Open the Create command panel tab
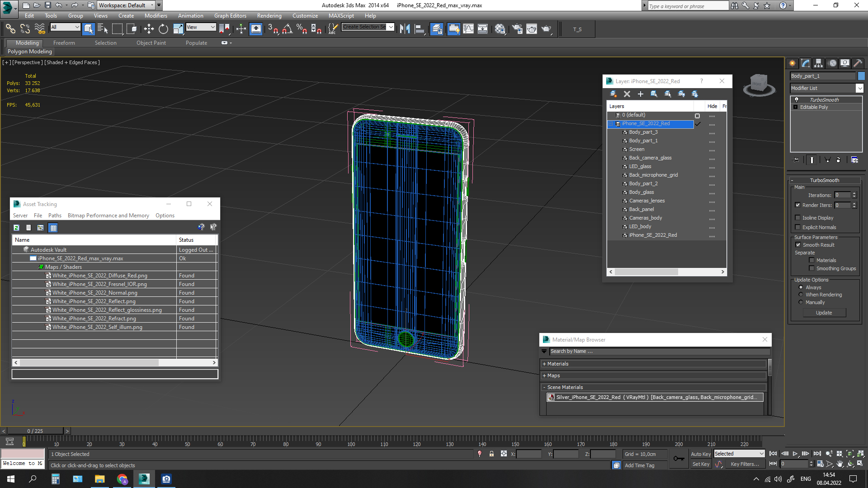 [792, 63]
